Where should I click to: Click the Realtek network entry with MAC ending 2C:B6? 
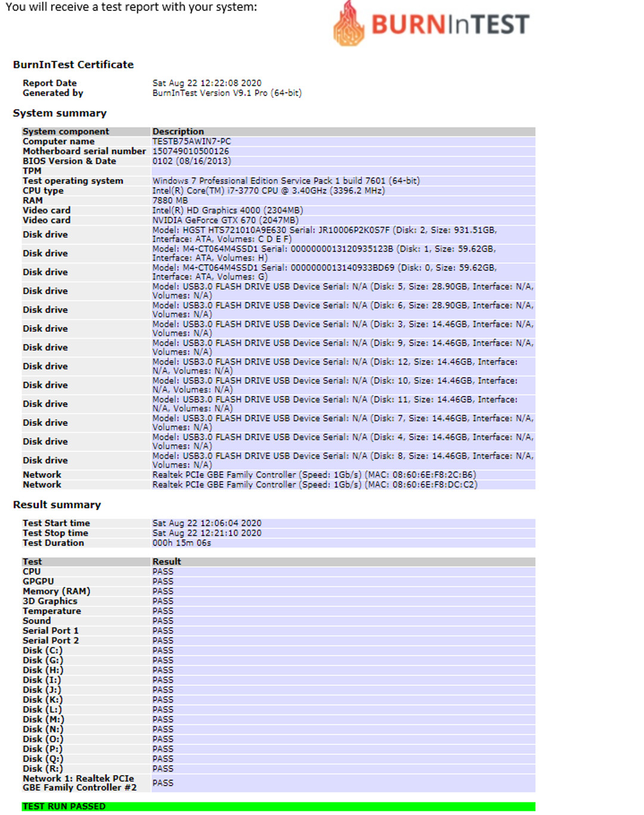tap(314, 475)
